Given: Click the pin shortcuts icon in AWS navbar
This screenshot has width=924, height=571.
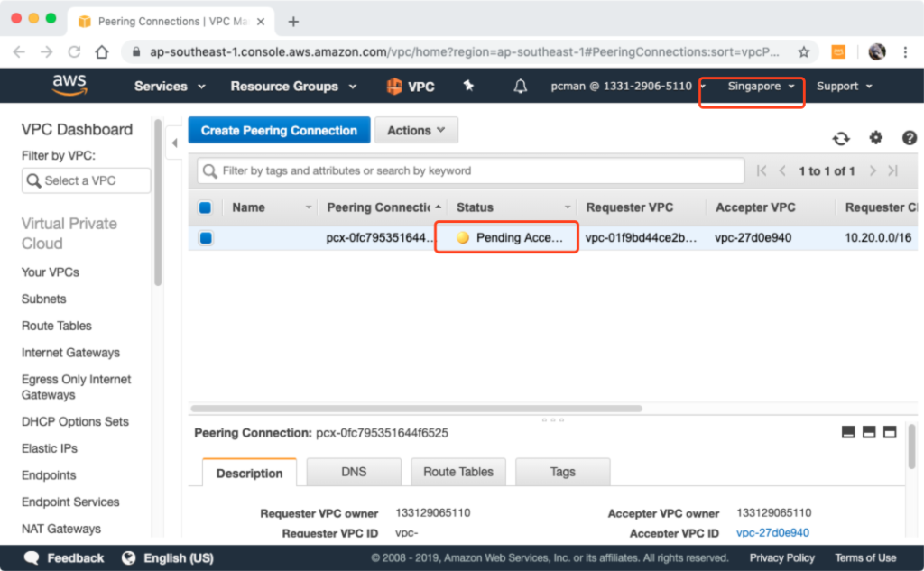Looking at the screenshot, I should pyautogui.click(x=468, y=86).
